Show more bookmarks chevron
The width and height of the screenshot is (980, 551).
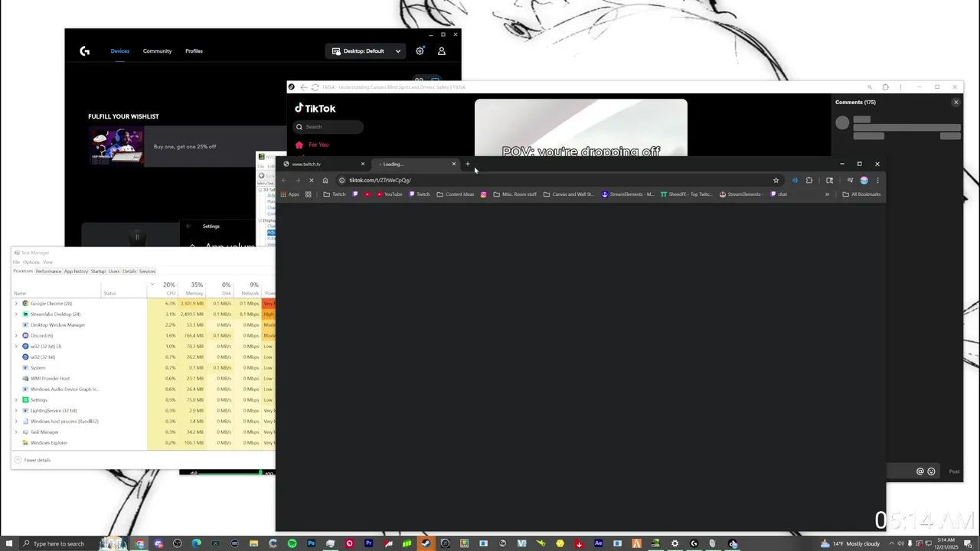tap(827, 194)
